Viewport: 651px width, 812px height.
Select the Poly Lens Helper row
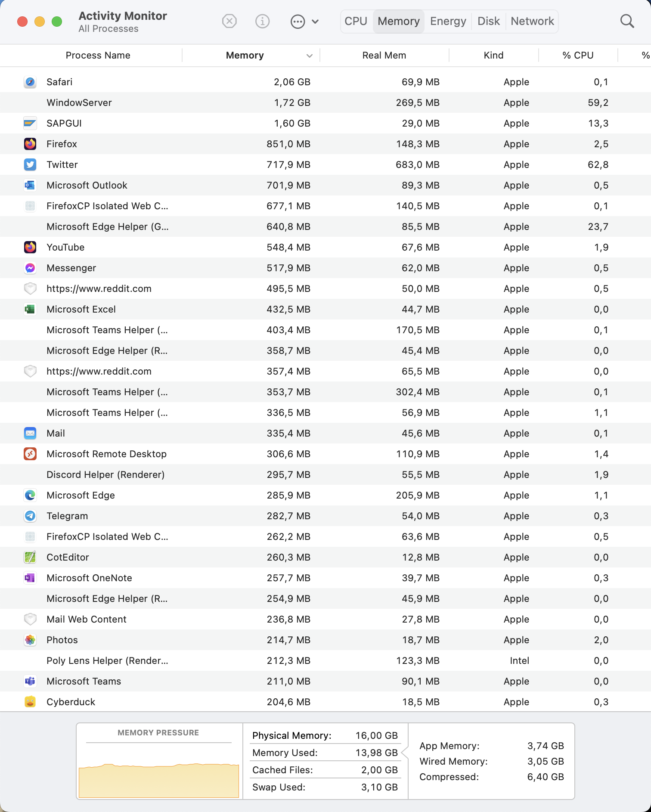[x=325, y=660]
